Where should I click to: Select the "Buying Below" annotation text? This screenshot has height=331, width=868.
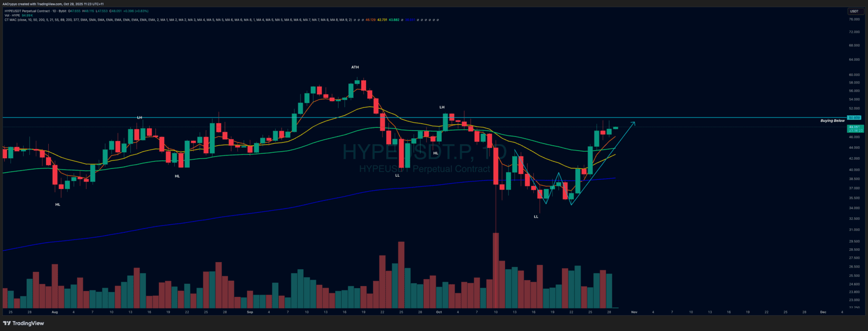832,121
